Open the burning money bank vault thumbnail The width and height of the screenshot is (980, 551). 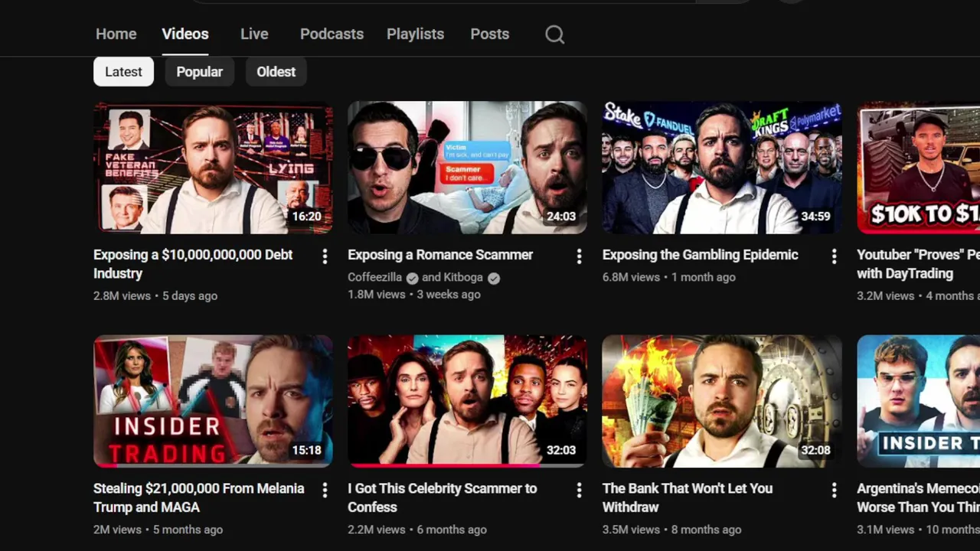[x=722, y=401]
